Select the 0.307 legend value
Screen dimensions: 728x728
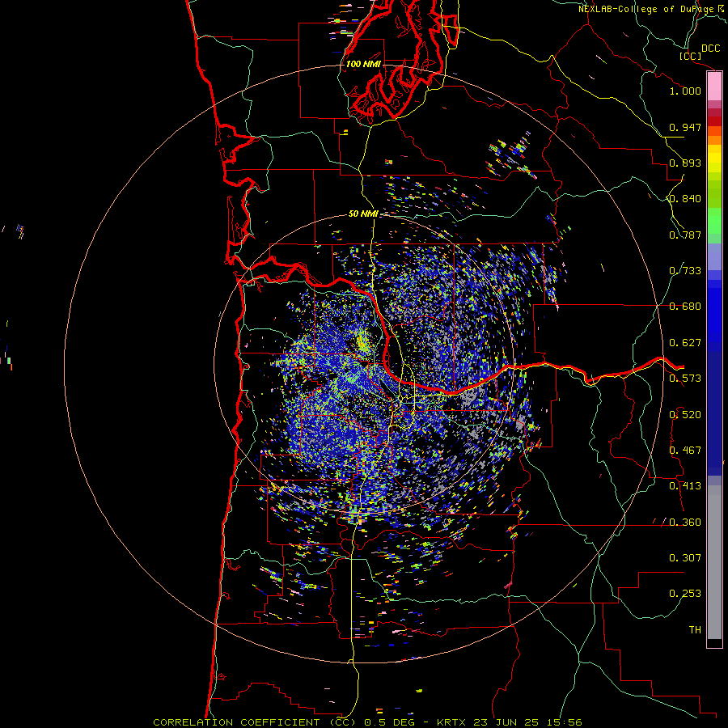tap(685, 558)
